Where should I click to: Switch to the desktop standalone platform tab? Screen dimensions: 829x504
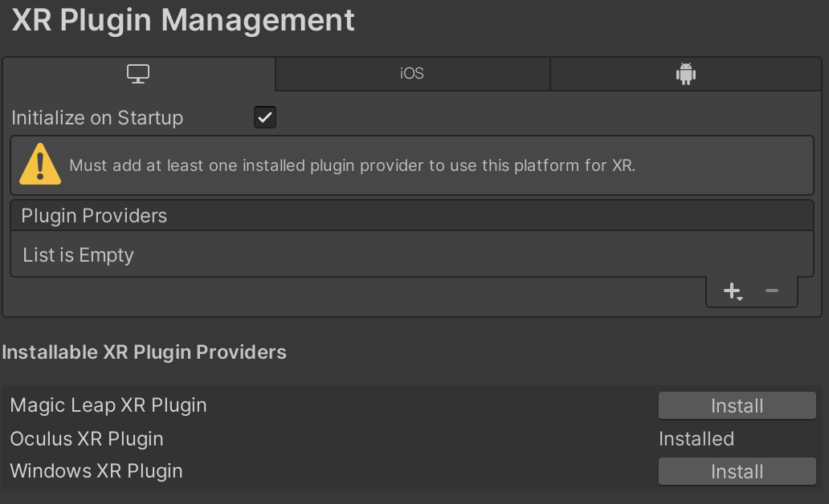[x=138, y=74]
